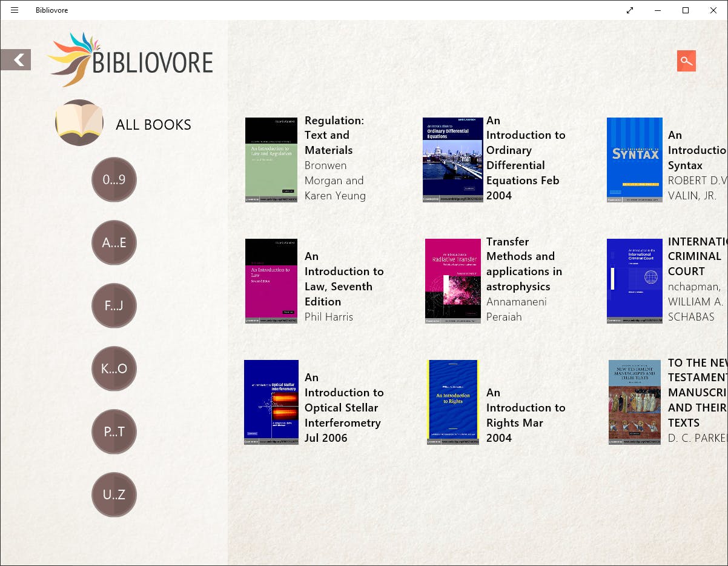Click the 'An Introduction to Rights' cover thumbnail
This screenshot has height=566, width=728.
click(452, 402)
